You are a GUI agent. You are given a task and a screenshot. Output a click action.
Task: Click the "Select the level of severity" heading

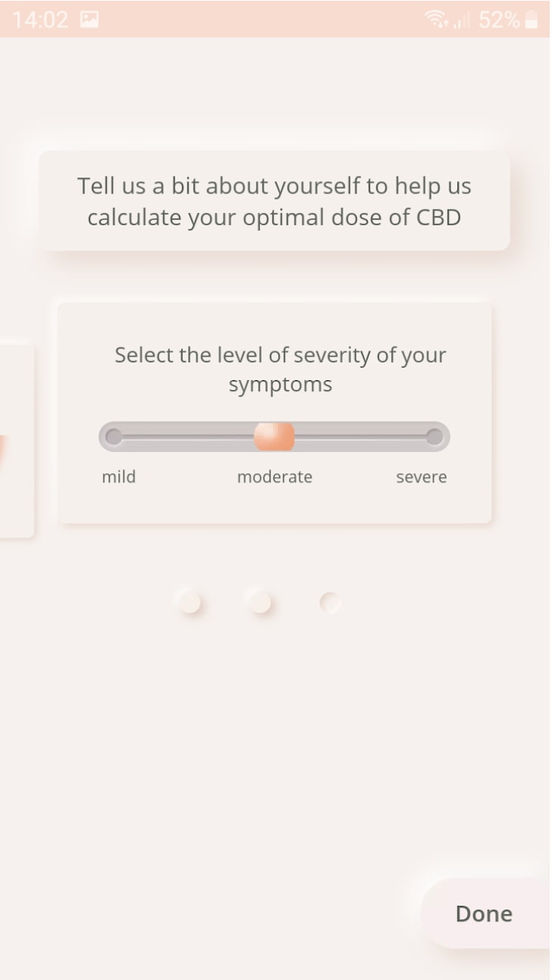click(x=280, y=369)
